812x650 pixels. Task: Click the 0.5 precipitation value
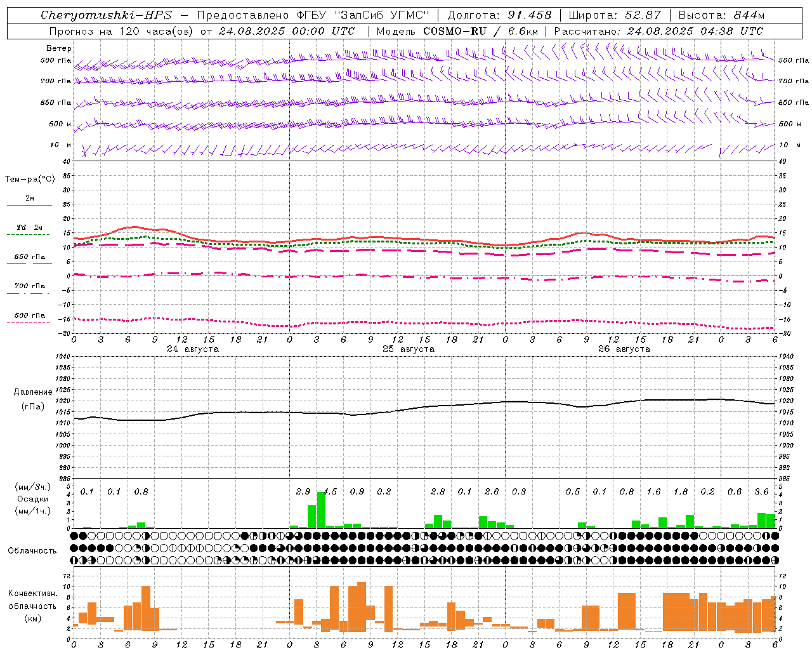coord(573,492)
